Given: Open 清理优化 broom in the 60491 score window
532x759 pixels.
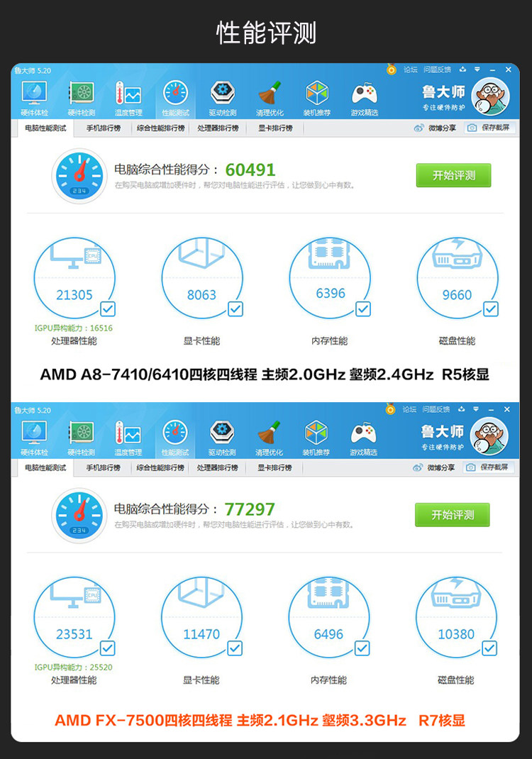Looking at the screenshot, I should 270,99.
